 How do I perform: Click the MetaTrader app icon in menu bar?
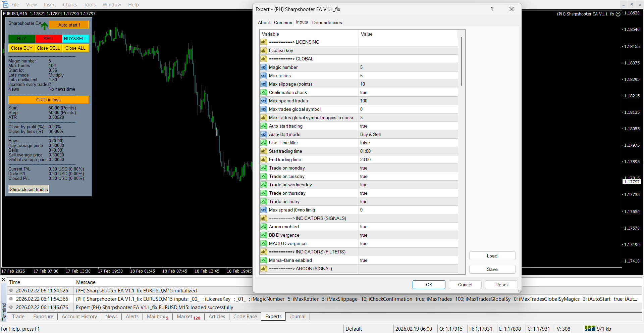[5, 4]
